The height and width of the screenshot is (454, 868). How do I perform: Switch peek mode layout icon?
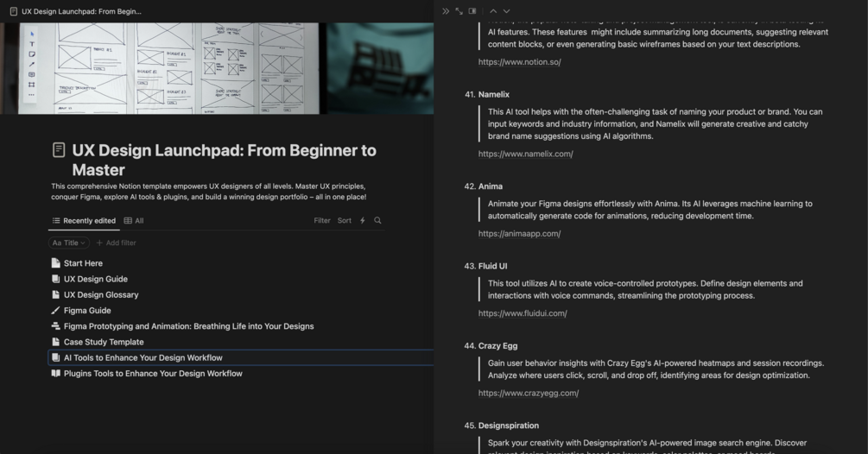(x=472, y=11)
